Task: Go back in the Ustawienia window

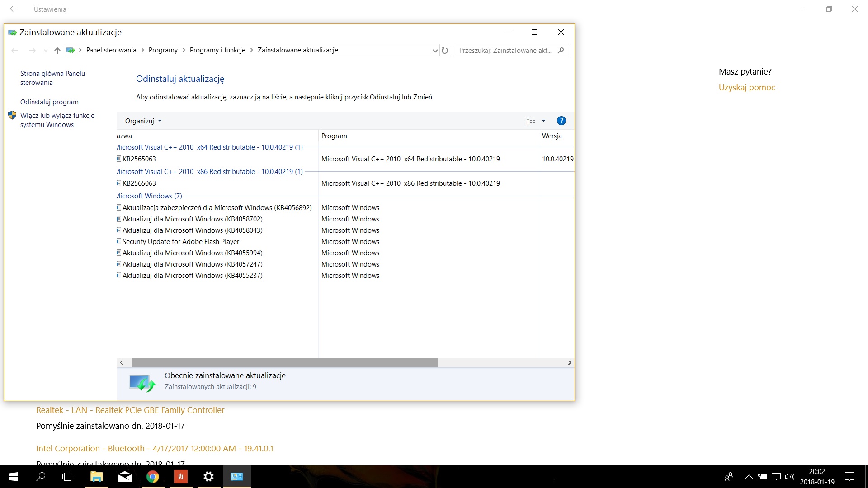Action: click(x=13, y=9)
